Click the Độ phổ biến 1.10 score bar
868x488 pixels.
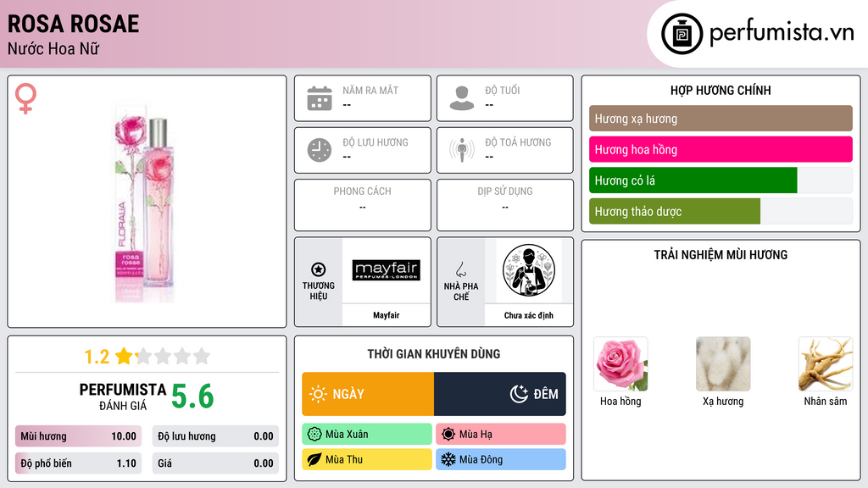click(79, 463)
